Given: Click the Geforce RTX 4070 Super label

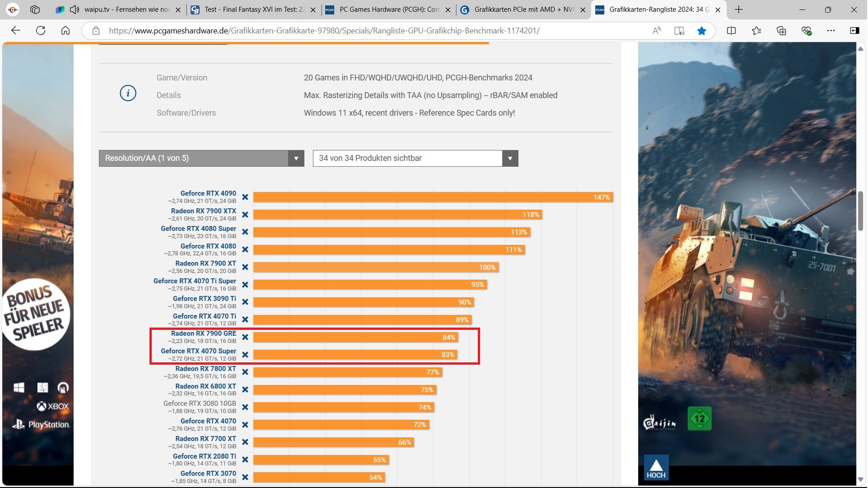Looking at the screenshot, I should click(x=198, y=351).
